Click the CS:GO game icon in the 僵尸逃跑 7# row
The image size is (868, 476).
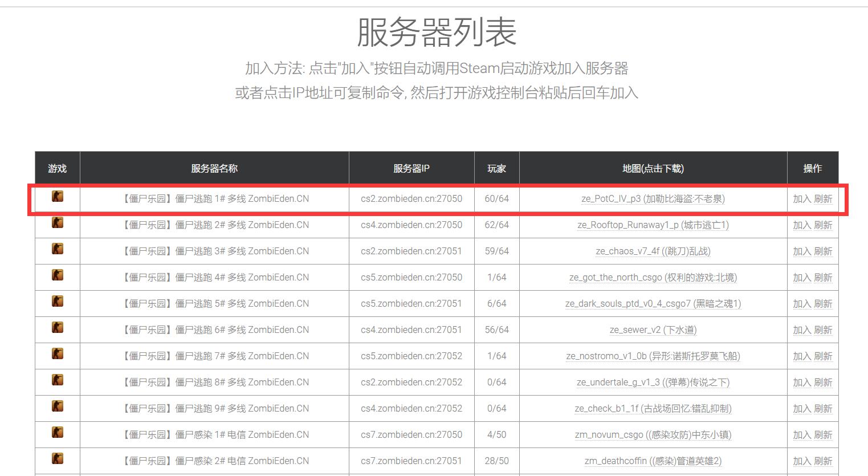[58, 354]
